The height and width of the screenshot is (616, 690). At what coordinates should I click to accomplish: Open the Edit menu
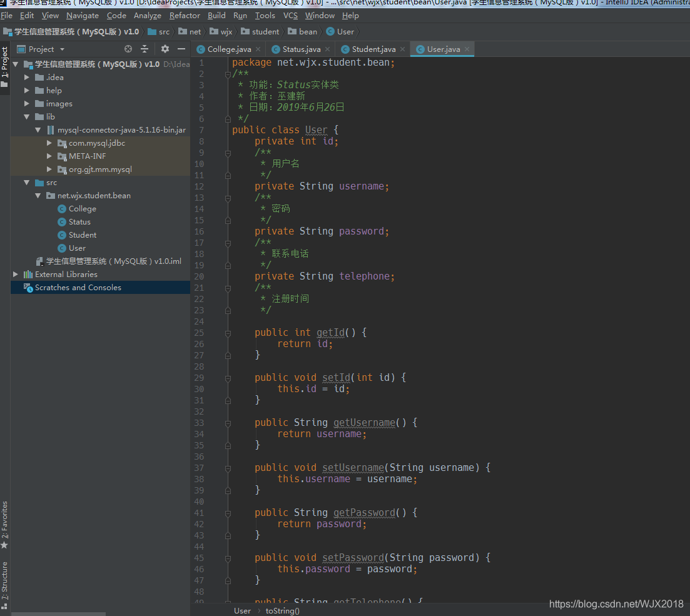pos(27,16)
